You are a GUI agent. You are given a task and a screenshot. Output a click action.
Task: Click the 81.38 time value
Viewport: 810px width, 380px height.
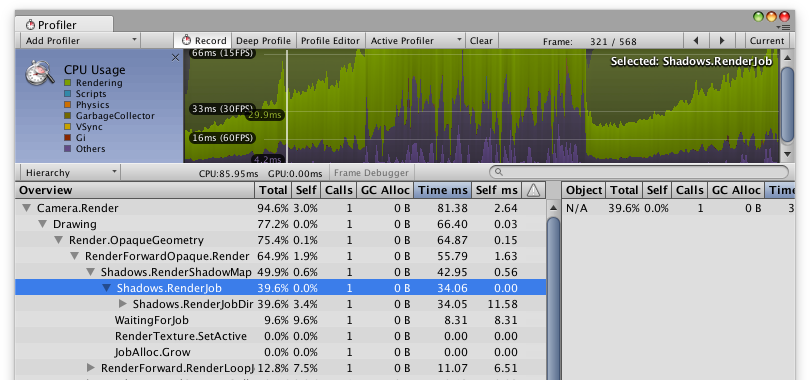click(452, 208)
